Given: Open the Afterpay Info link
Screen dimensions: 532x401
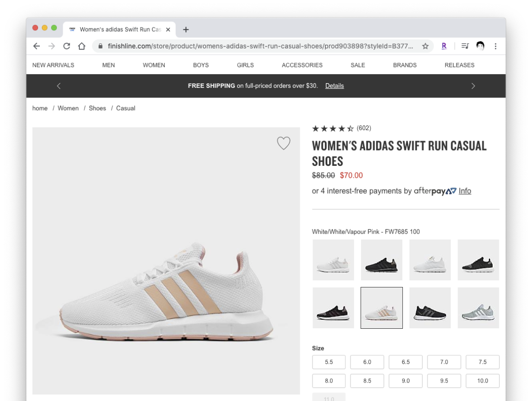Looking at the screenshot, I should pyautogui.click(x=465, y=191).
